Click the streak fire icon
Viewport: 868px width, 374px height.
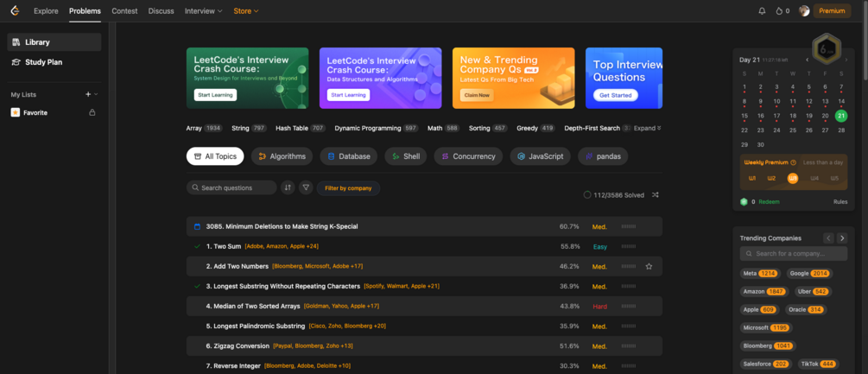pyautogui.click(x=779, y=11)
